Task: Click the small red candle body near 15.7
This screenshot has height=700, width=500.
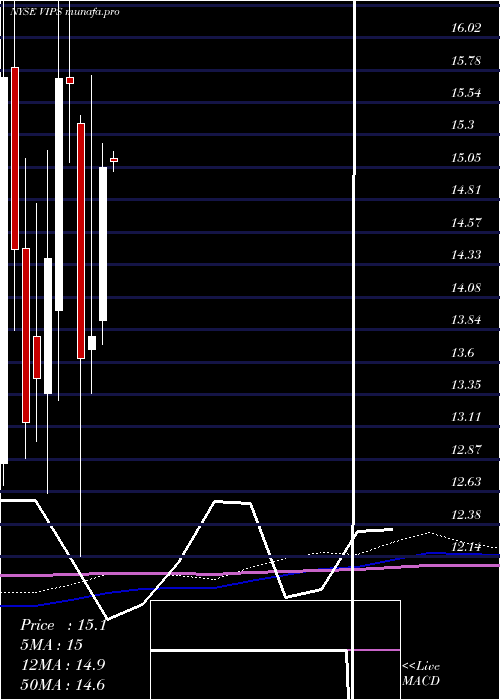Action: 70,80
